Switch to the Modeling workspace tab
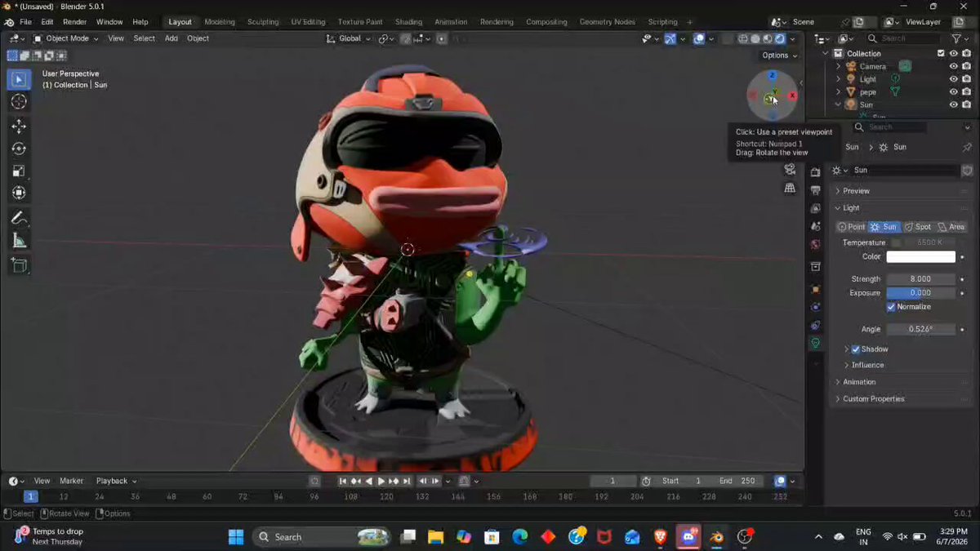980x551 pixels. 220,22
